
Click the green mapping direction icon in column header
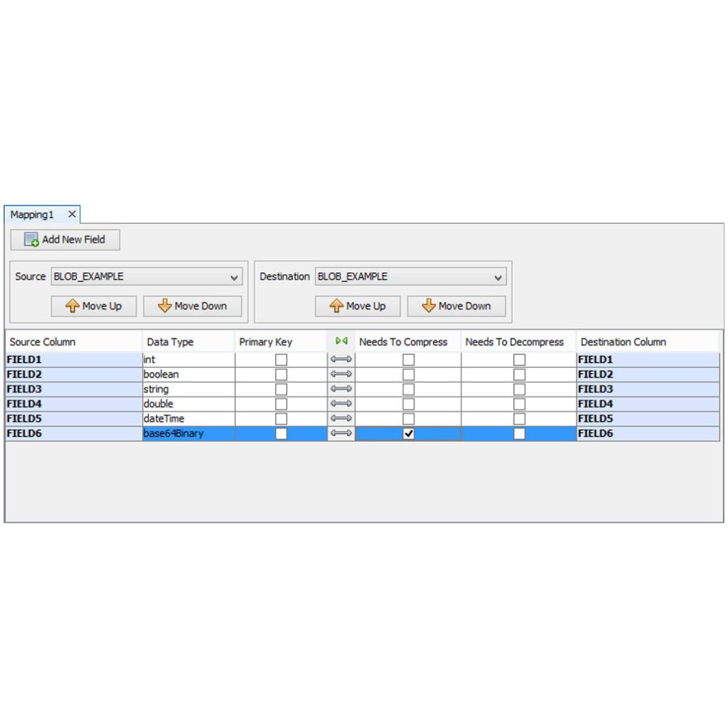[343, 341]
